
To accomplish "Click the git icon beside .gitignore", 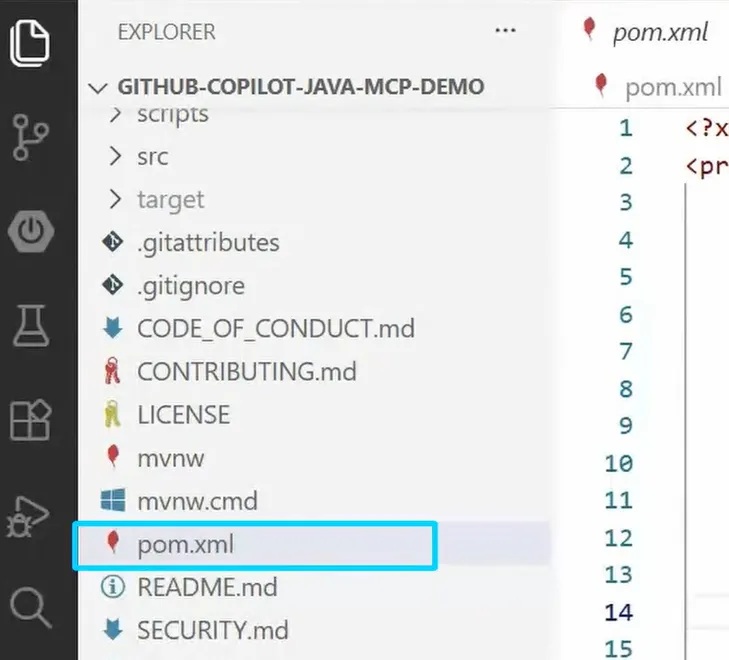I will point(113,285).
